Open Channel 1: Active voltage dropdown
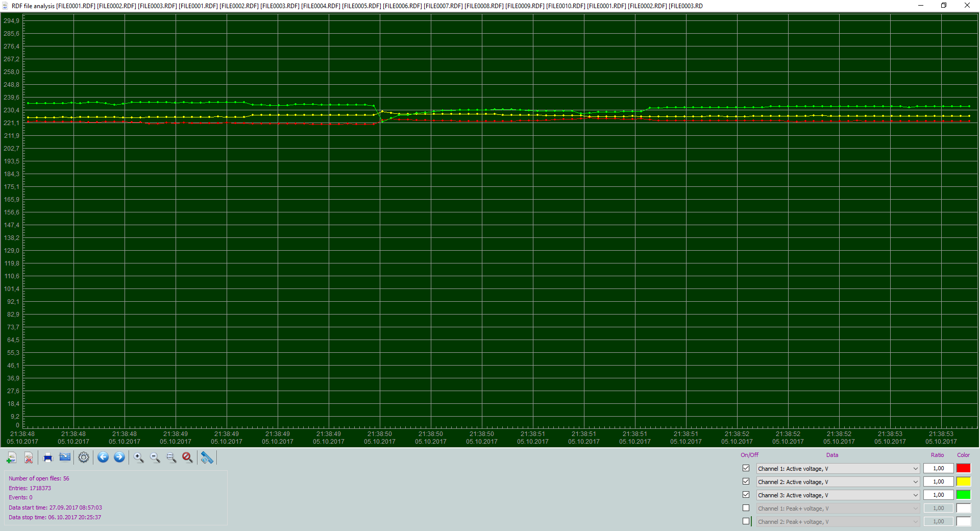Image resolution: width=980 pixels, height=531 pixels. click(838, 469)
